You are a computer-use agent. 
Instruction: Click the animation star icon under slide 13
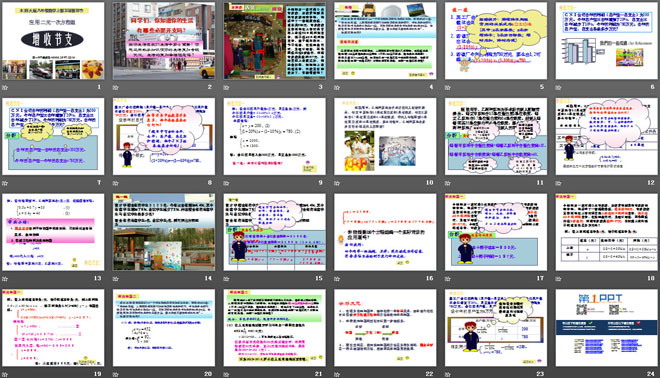coord(5,279)
